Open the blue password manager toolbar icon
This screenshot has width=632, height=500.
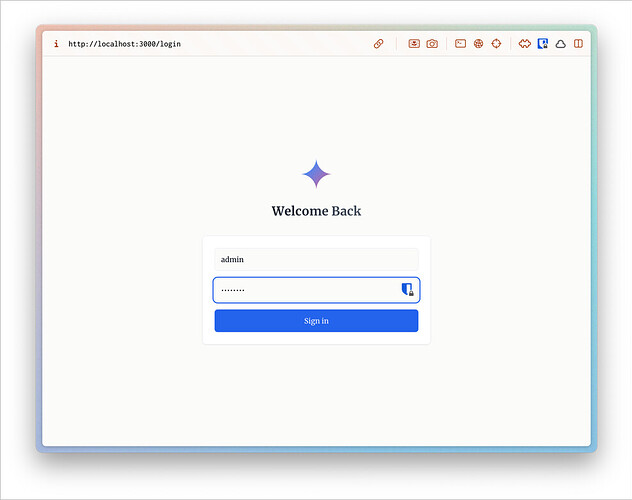543,44
